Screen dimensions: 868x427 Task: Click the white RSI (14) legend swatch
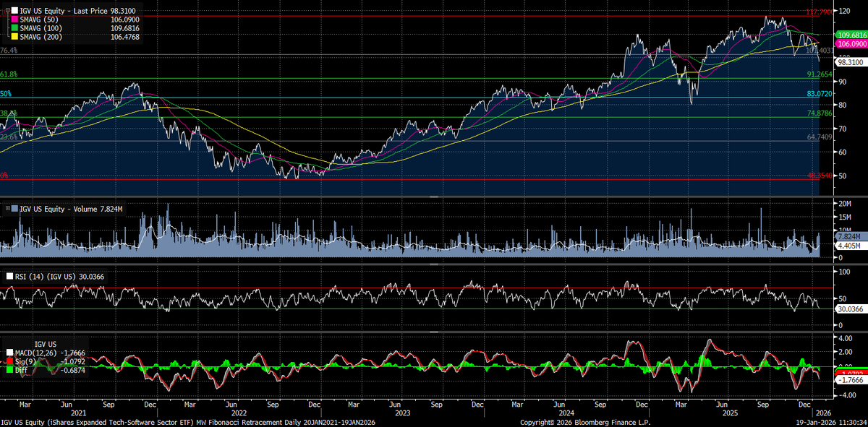point(9,276)
